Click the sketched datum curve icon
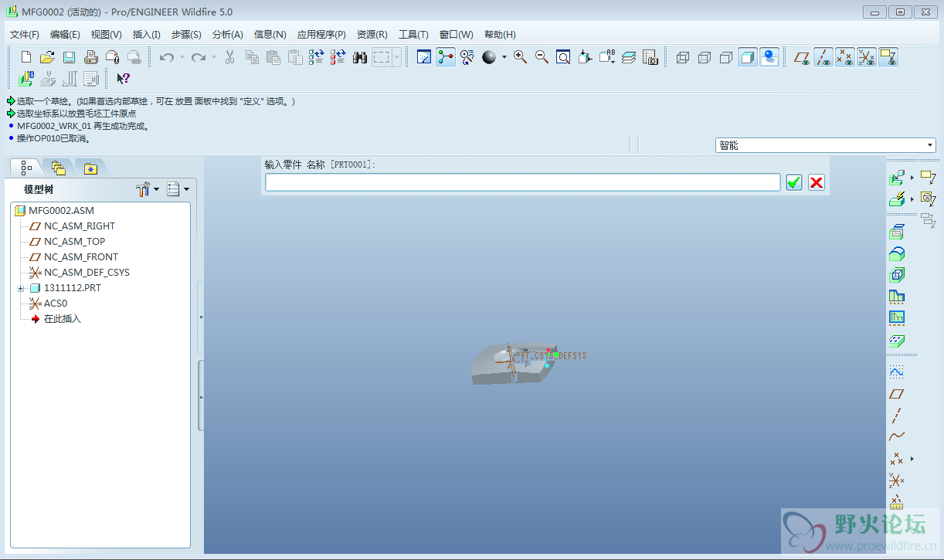The height and width of the screenshot is (560, 944). pyautogui.click(x=897, y=372)
